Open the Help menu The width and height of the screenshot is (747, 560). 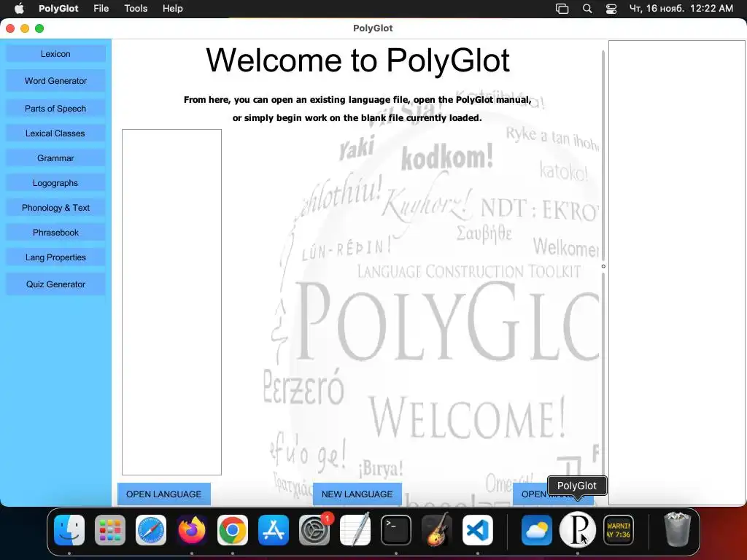[172, 9]
